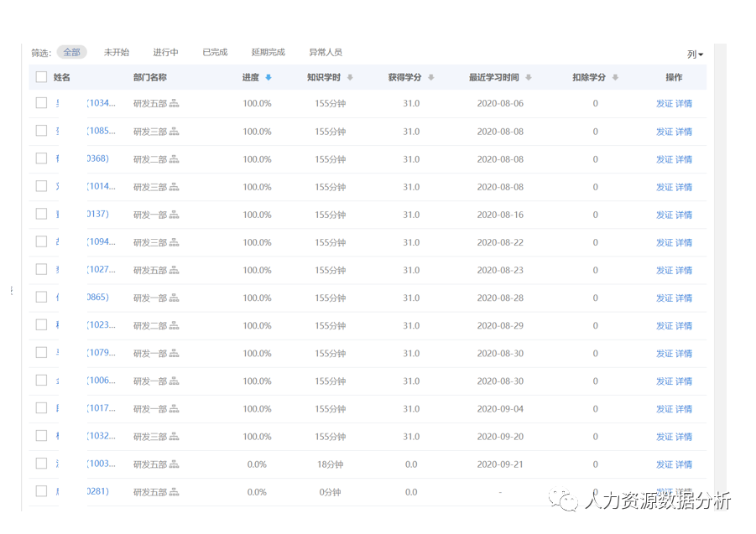756x534 pixels.
Task: Select the 进行中 filter tab
Action: pos(166,52)
